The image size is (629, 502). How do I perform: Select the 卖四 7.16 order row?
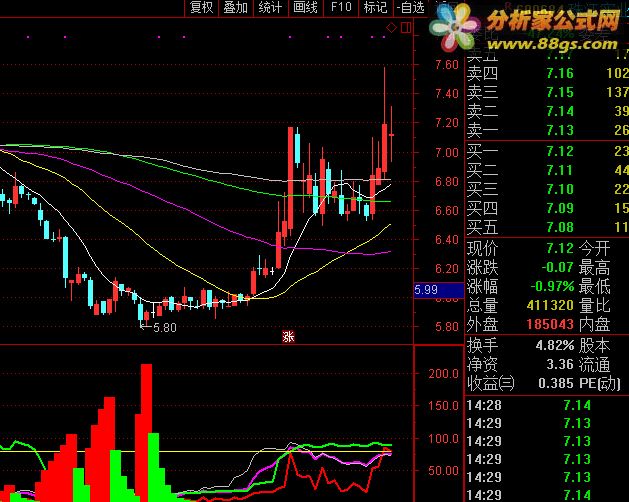click(547, 73)
